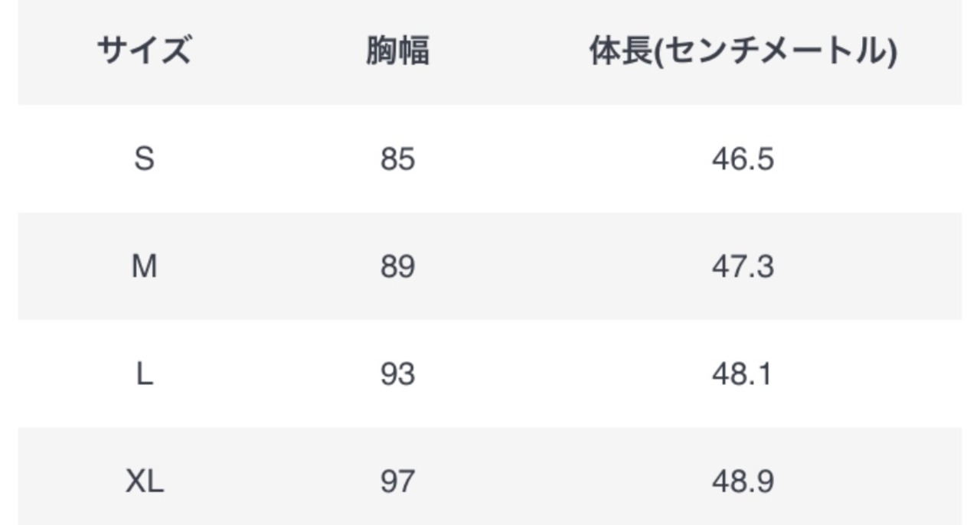Screen dimensions: 980x525
Task: Click the 胸幅 column header
Action: [397, 52]
